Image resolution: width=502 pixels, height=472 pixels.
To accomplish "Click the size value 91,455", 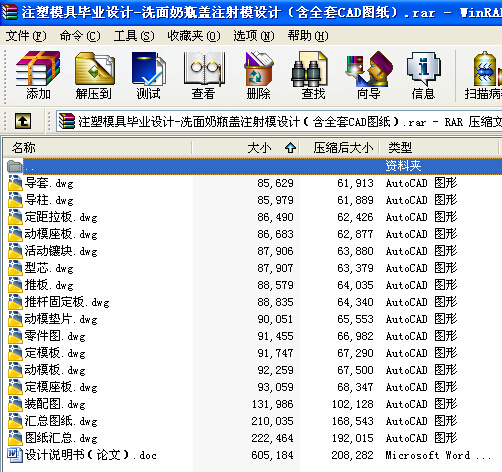I will point(275,336).
